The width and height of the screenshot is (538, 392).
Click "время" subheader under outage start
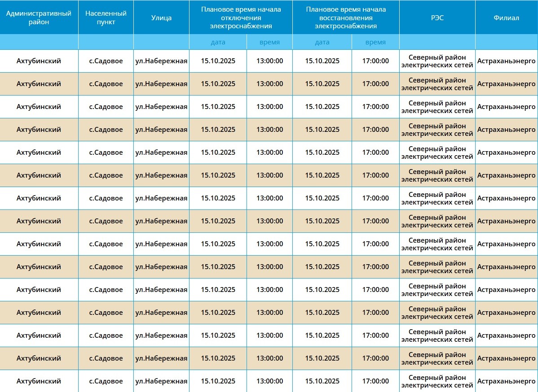coord(269,42)
